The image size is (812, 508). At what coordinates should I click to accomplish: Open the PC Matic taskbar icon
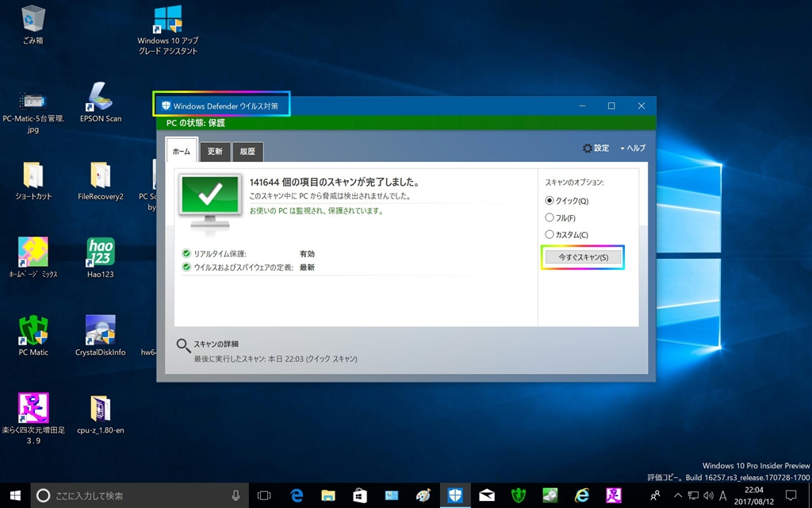pyautogui.click(x=519, y=495)
